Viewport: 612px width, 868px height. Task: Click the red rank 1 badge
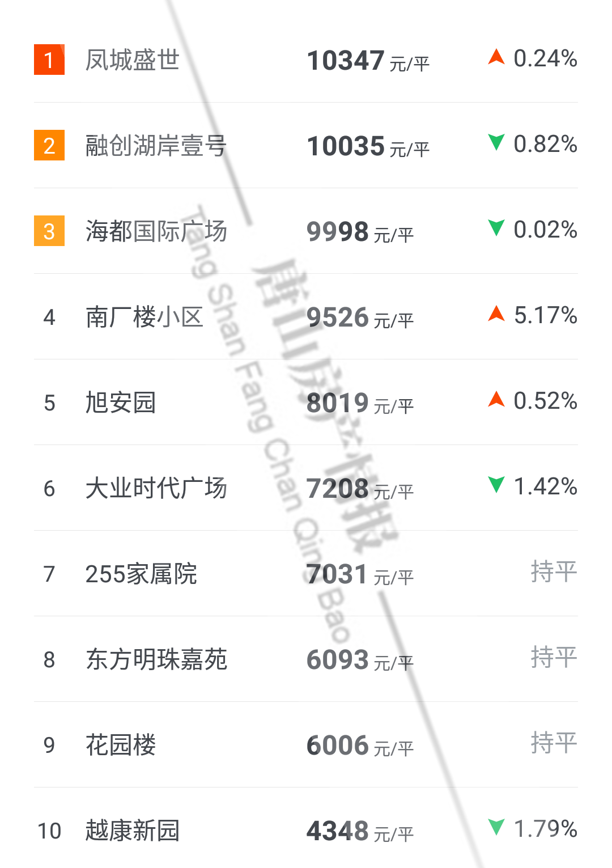pos(49,60)
